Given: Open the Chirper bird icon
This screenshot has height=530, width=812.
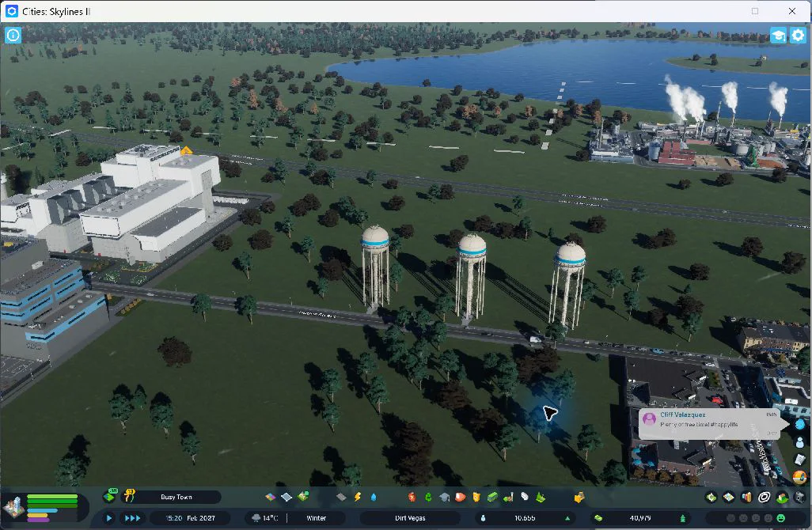Looking at the screenshot, I should click(800, 425).
